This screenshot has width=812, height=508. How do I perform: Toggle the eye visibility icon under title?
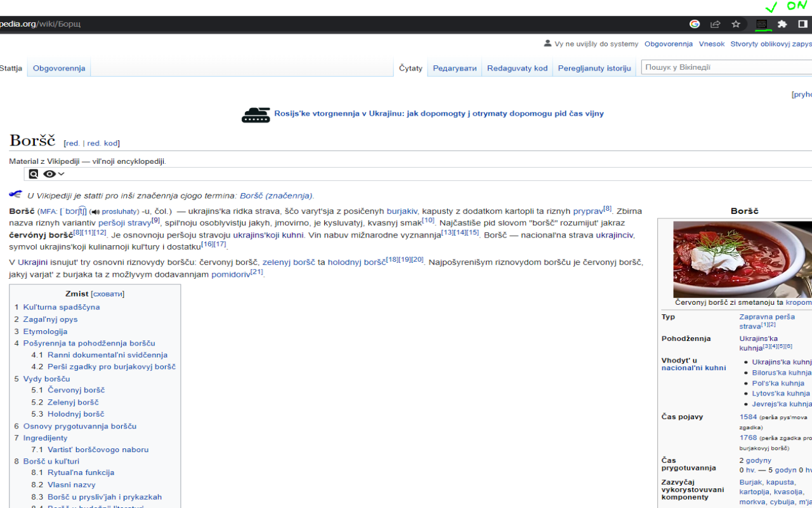click(49, 174)
